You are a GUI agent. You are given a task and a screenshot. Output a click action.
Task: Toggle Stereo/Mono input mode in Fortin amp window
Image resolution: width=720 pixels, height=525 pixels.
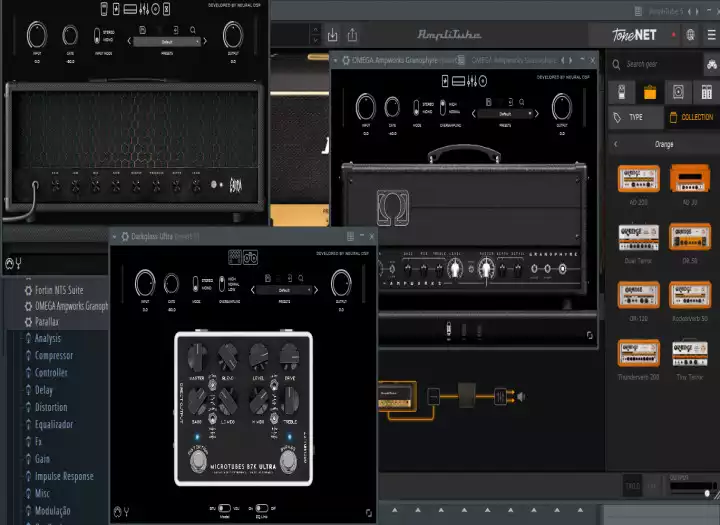click(x=97, y=36)
